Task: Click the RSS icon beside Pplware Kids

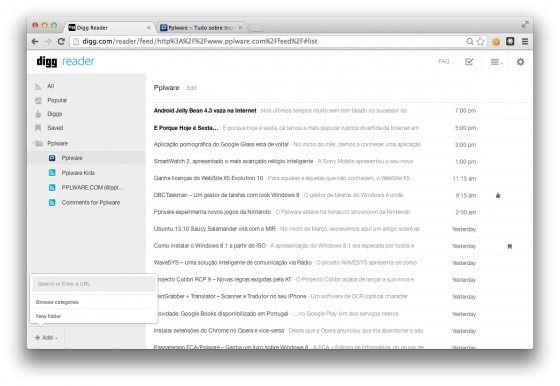Action: 52,173
